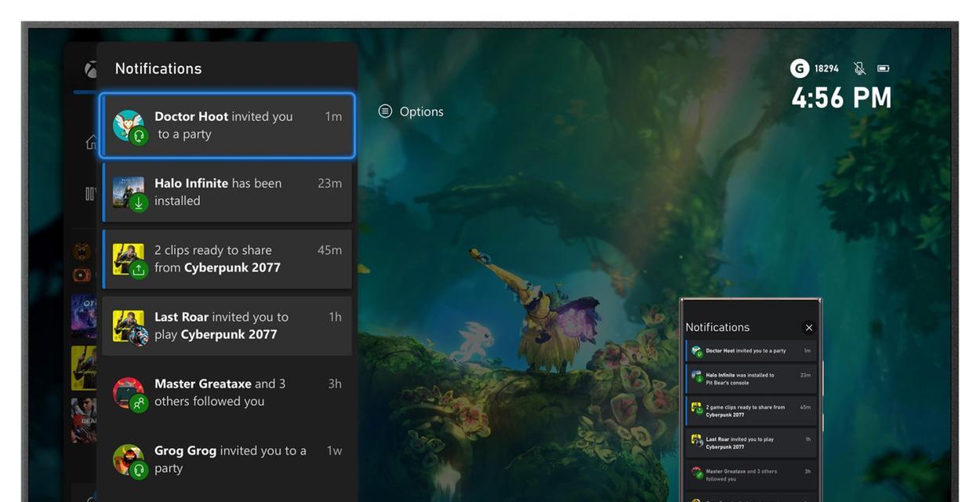Open "Doctor Hoot invited you to a party"
This screenshot has width=980, height=502.
[x=227, y=125]
